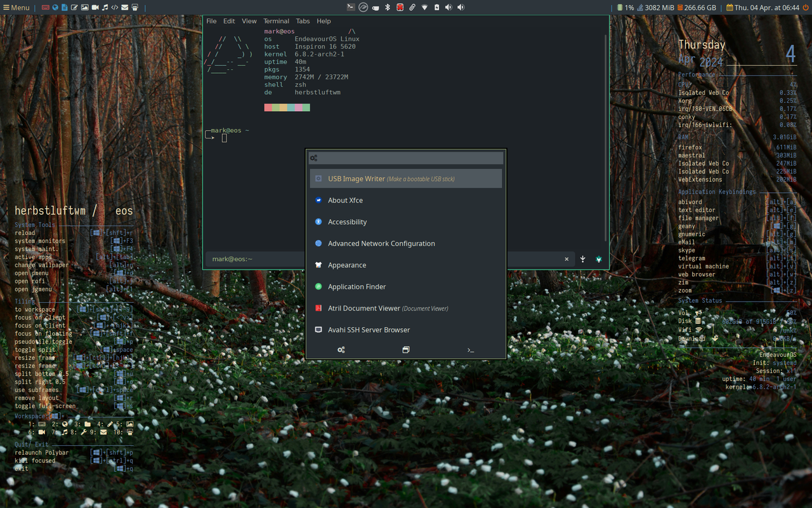
Task: Mute audio using the speaker icon in the tray
Action: pos(449,7)
